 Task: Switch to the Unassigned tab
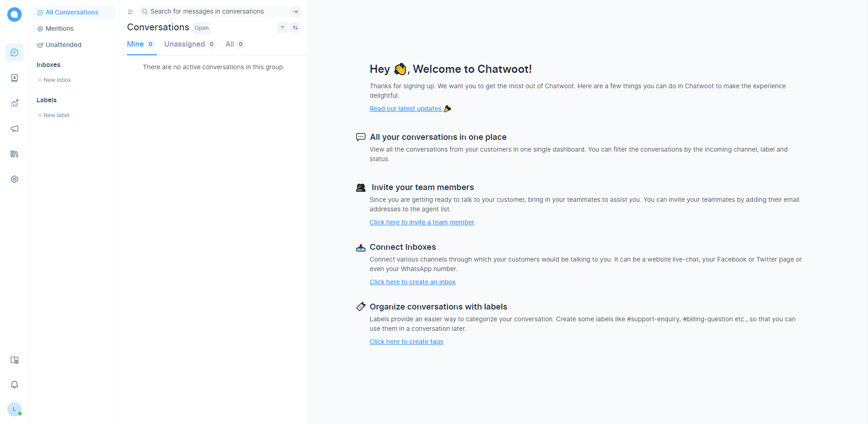pyautogui.click(x=190, y=44)
